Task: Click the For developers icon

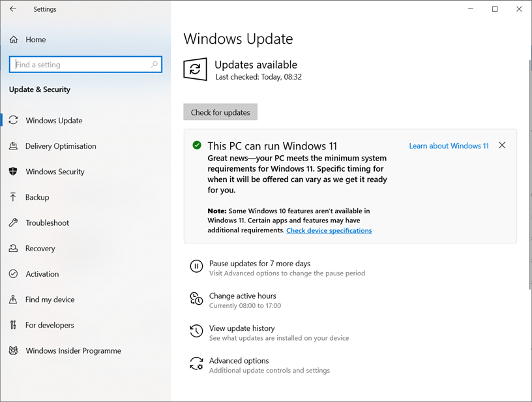Action: click(x=13, y=325)
